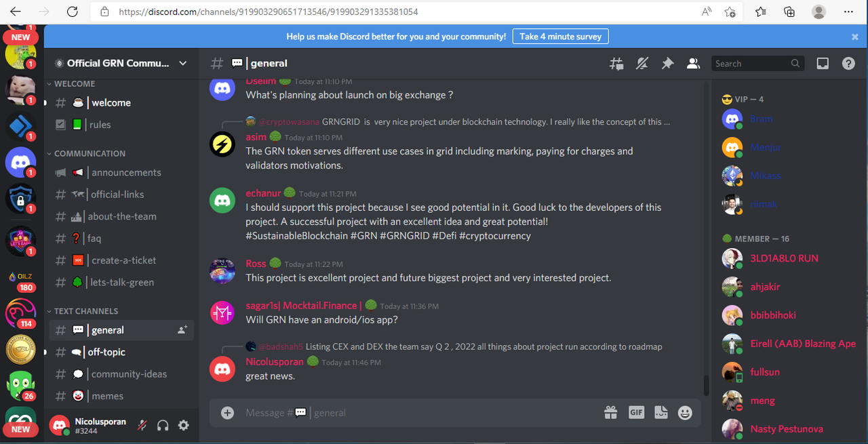Open notification settings bell icon
868x444 pixels.
(642, 64)
